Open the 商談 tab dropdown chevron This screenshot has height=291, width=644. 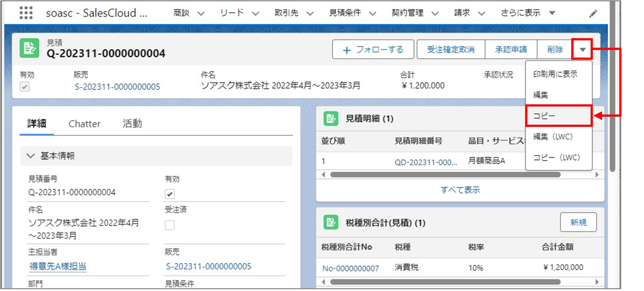coord(201,13)
